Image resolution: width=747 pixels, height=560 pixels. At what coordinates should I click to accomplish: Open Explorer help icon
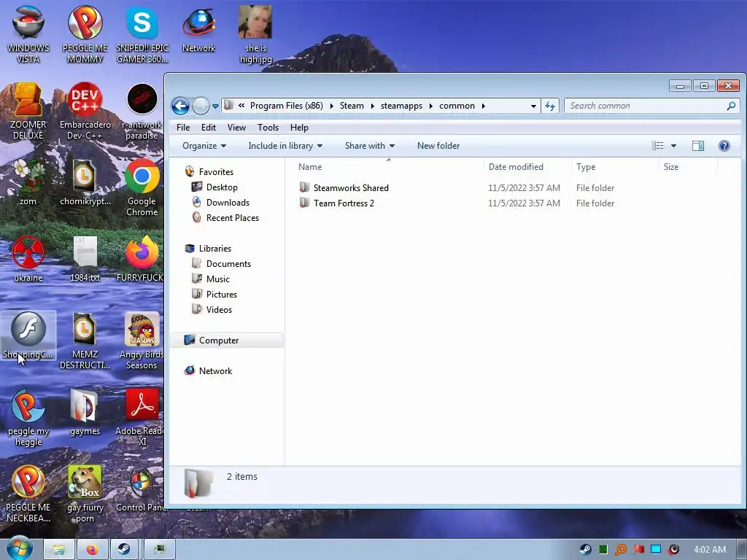[x=724, y=146]
